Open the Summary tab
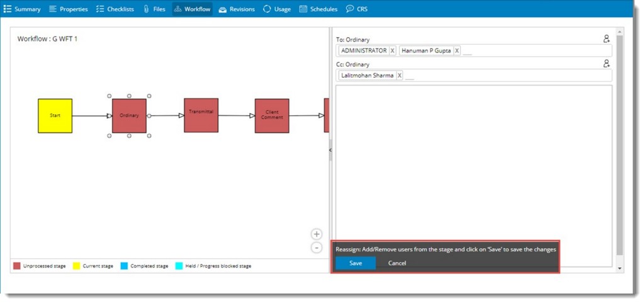644x303 pixels. coord(22,9)
